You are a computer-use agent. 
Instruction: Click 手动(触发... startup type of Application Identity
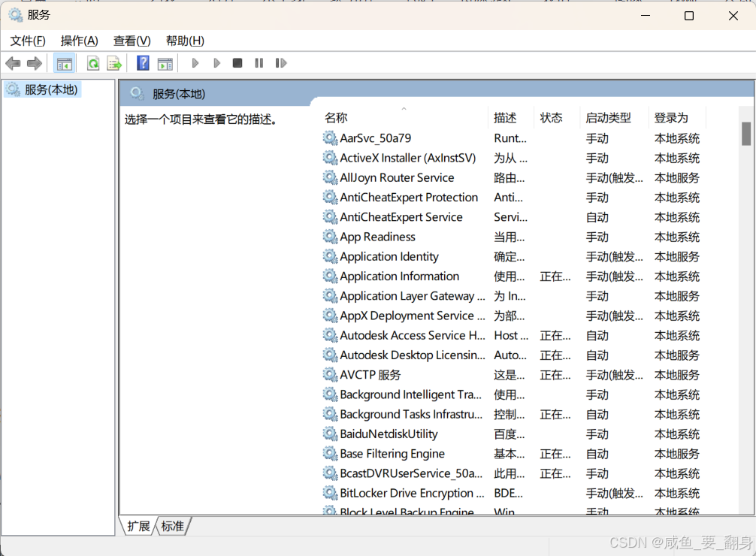(x=614, y=256)
